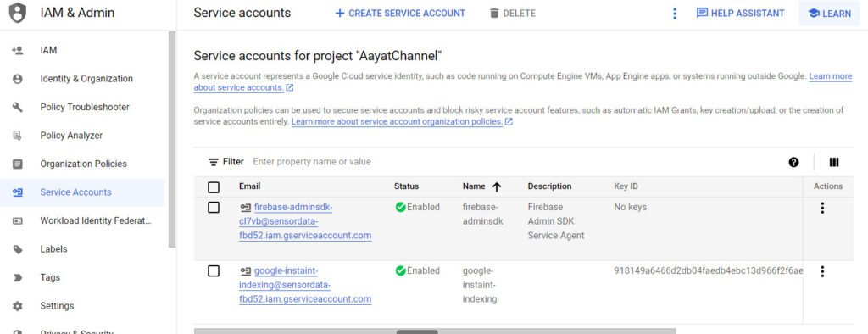Click the Labels tag icon
The width and height of the screenshot is (868, 334).
pyautogui.click(x=18, y=249)
